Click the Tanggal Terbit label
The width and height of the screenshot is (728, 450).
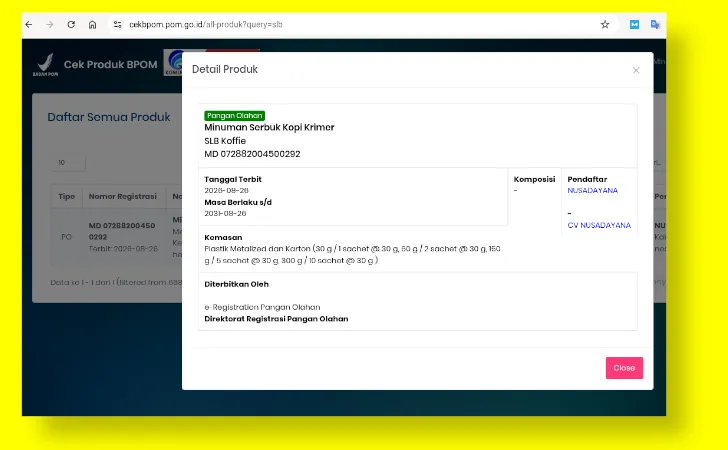point(233,179)
